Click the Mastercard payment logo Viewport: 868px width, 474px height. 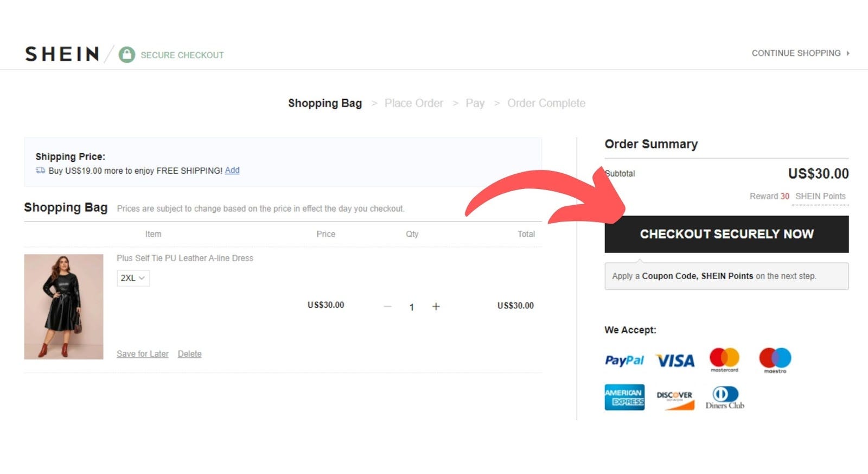tap(724, 360)
